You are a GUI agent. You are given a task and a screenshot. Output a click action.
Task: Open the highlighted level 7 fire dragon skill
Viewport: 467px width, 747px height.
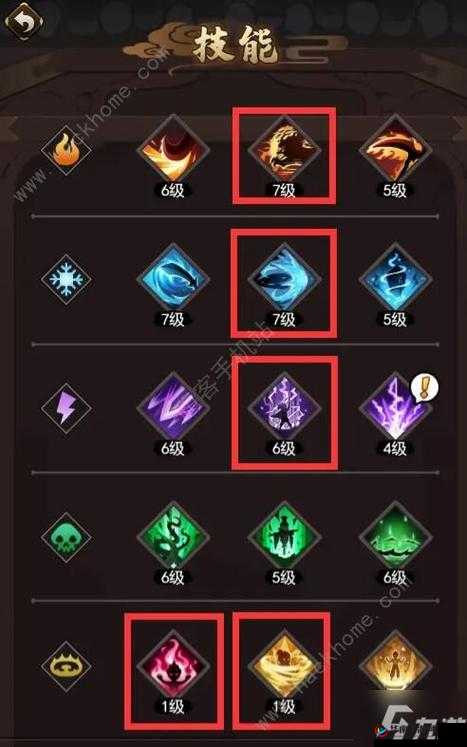[x=284, y=151]
